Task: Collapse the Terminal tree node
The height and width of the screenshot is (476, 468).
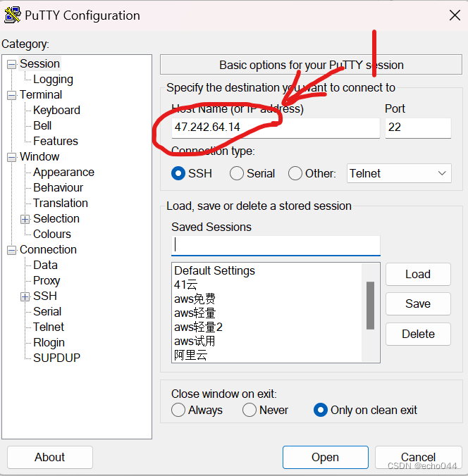Action: click(11, 95)
